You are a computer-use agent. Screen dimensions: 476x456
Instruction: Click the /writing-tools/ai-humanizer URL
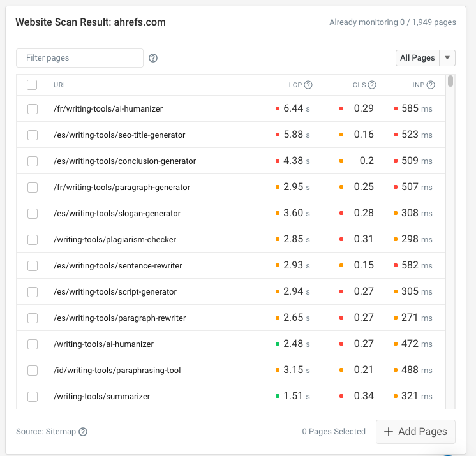click(x=103, y=344)
